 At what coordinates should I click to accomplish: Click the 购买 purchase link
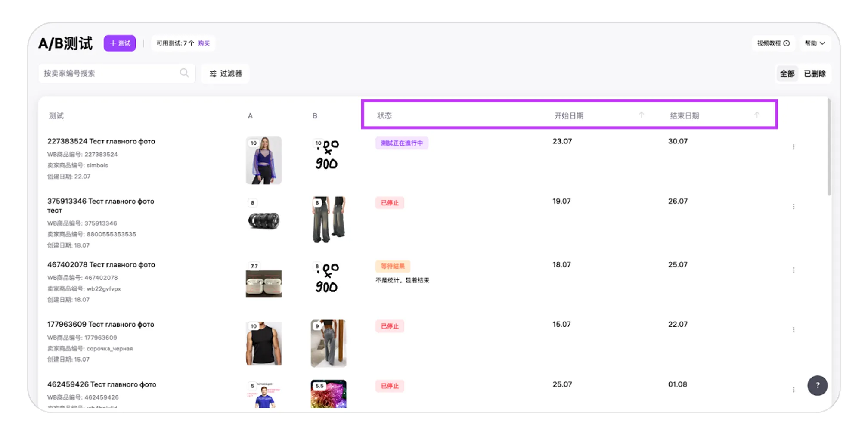pos(204,43)
